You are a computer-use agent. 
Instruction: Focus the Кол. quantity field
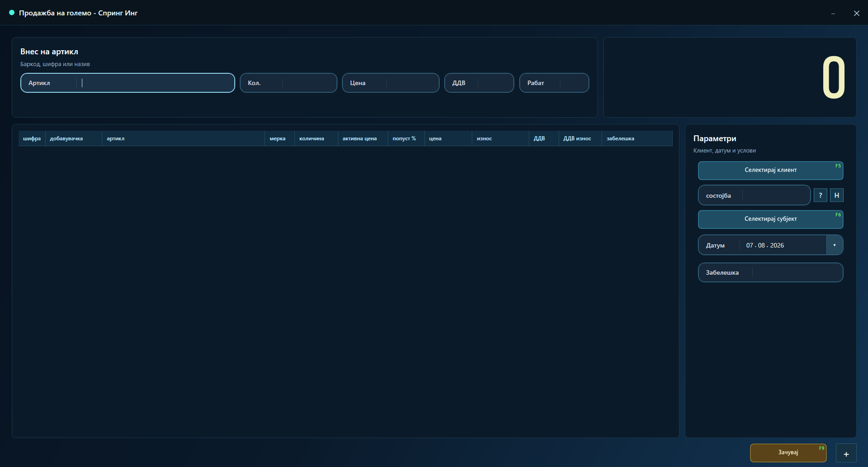pyautogui.click(x=289, y=83)
